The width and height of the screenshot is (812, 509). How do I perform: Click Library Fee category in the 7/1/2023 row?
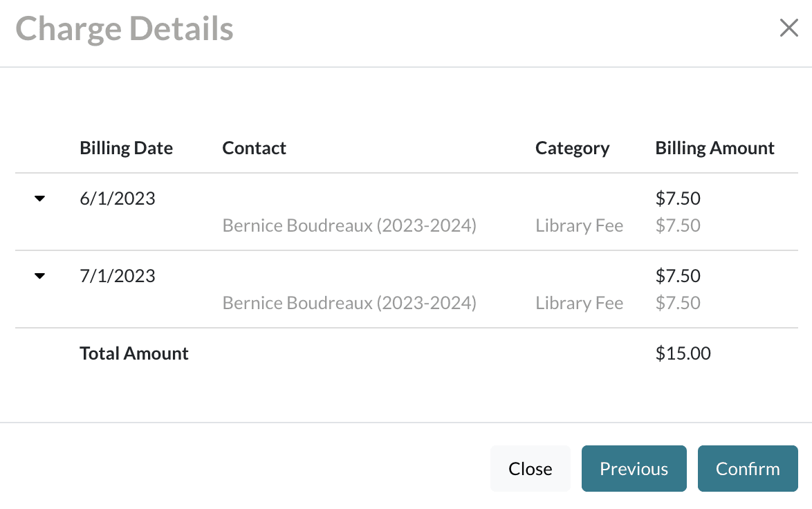(x=579, y=303)
